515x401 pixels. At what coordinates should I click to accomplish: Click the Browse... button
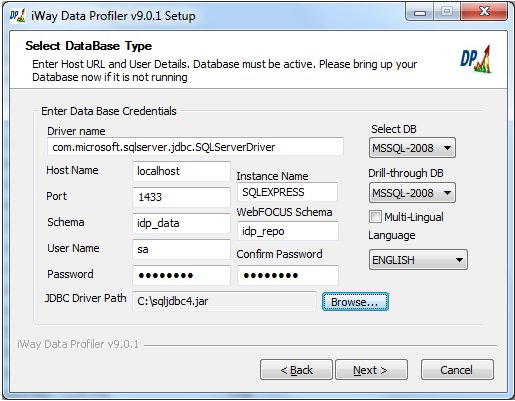[x=355, y=302]
